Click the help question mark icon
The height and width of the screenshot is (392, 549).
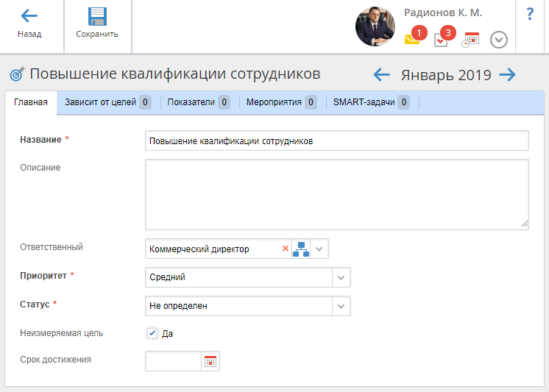(x=530, y=14)
